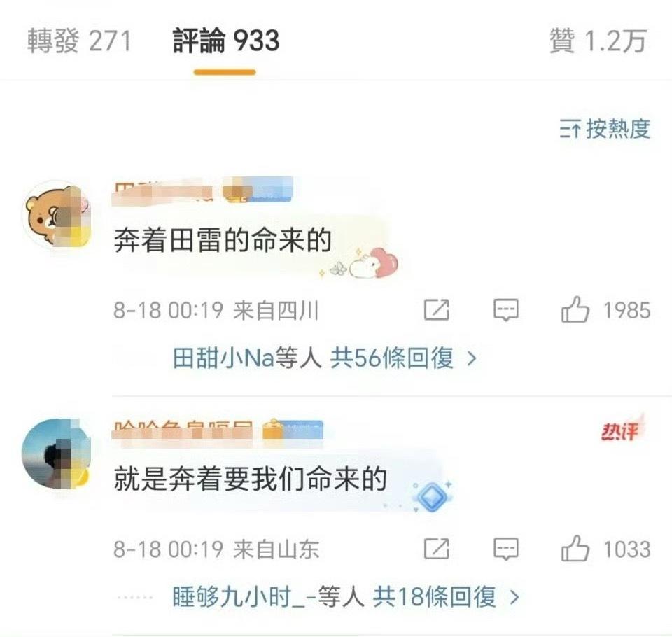Open the 热评 hot comment badge
Screen dimensions: 672x637
622,430
